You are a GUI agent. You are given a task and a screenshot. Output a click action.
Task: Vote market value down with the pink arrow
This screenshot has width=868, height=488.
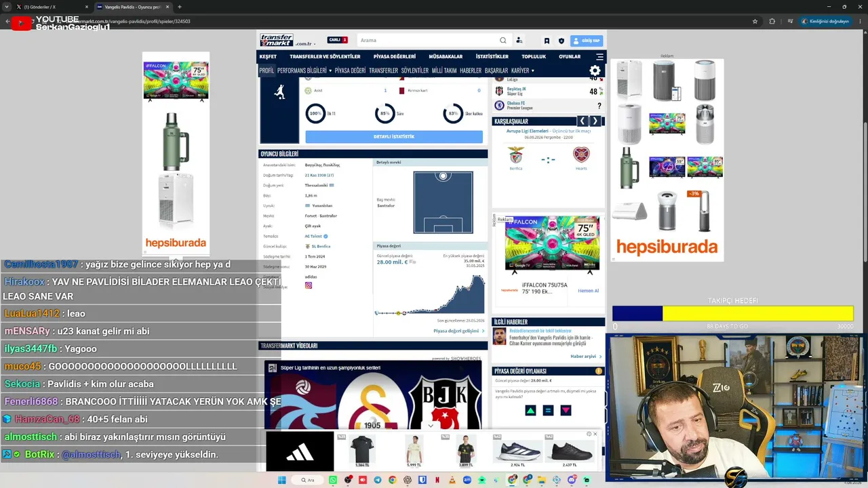pyautogui.click(x=566, y=410)
